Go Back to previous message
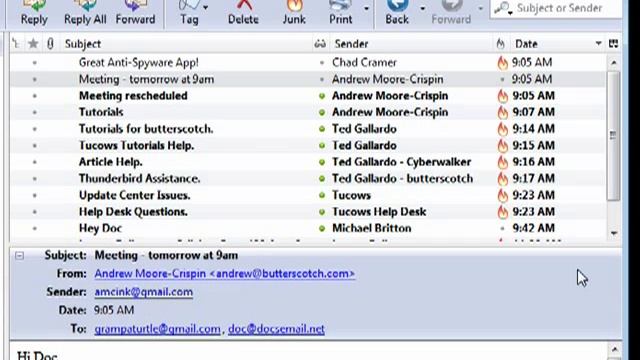Viewport: 640px width, 360px height. point(397,13)
